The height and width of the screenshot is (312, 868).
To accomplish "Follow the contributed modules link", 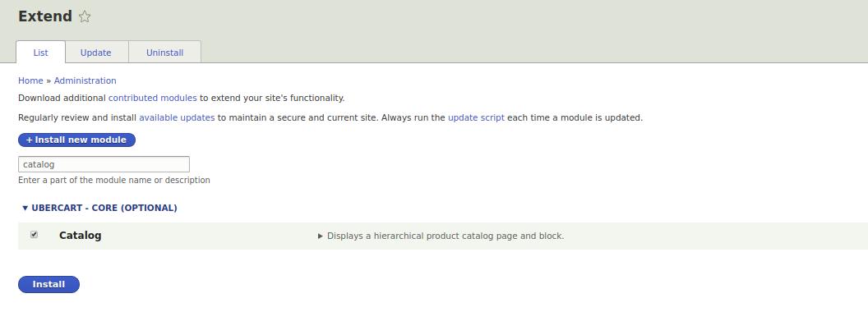I will 153,98.
